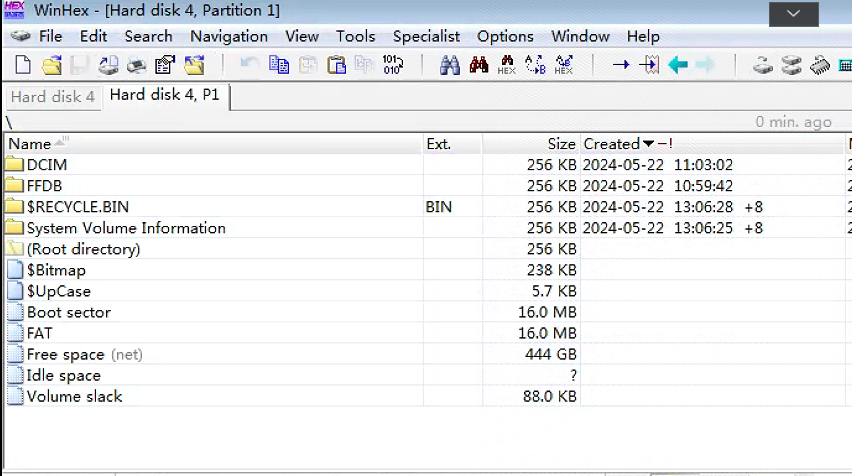Click the Open file folder icon
The image size is (852, 476).
pyautogui.click(x=52, y=65)
